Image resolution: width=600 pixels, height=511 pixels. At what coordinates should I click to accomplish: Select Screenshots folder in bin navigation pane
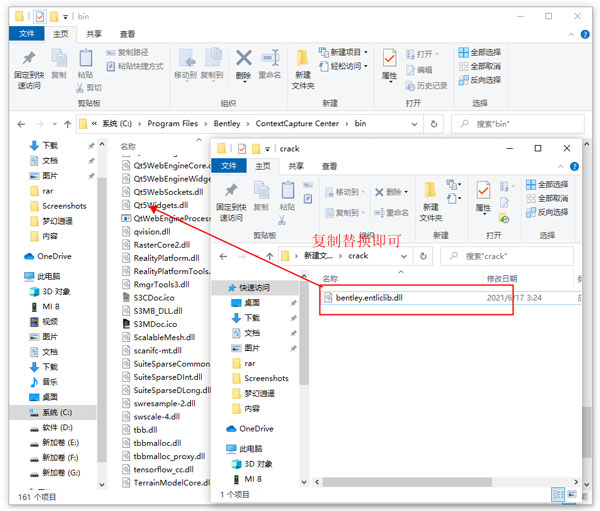(58, 206)
